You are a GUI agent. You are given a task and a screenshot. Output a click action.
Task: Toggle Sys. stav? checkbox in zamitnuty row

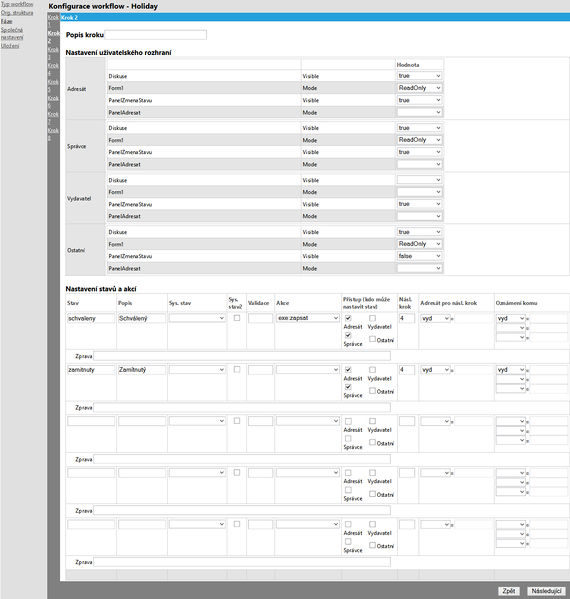click(237, 369)
